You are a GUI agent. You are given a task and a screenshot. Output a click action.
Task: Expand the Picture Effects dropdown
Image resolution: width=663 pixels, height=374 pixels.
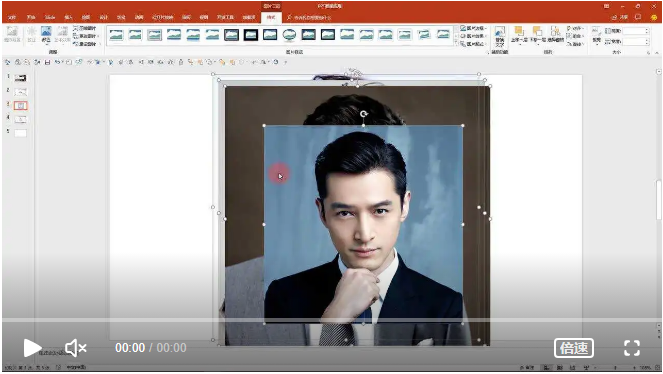coord(474,36)
